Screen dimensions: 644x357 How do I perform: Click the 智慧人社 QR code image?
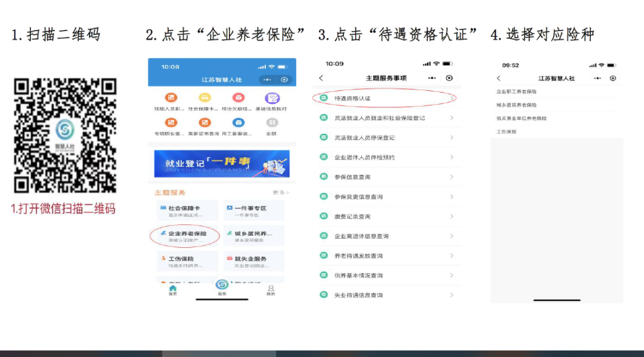coord(65,136)
